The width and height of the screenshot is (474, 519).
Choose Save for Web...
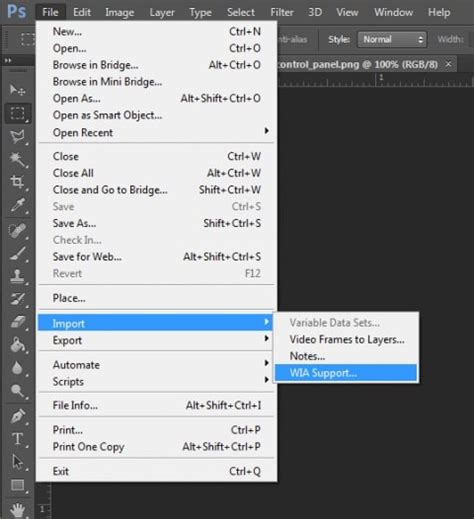156,257
